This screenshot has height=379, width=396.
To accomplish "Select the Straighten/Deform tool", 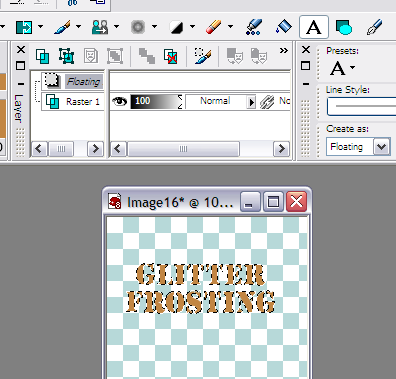I will tap(24, 27).
